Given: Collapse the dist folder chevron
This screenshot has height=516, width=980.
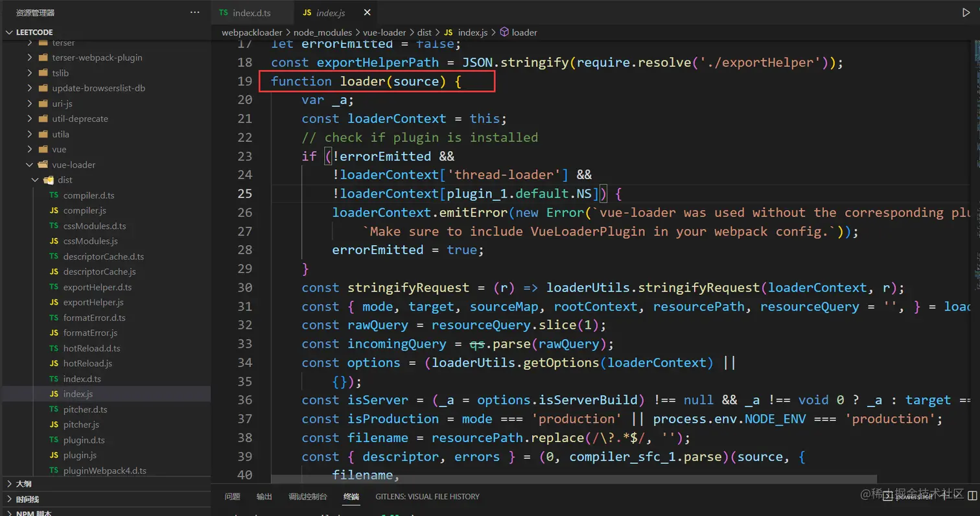Looking at the screenshot, I should tap(36, 180).
